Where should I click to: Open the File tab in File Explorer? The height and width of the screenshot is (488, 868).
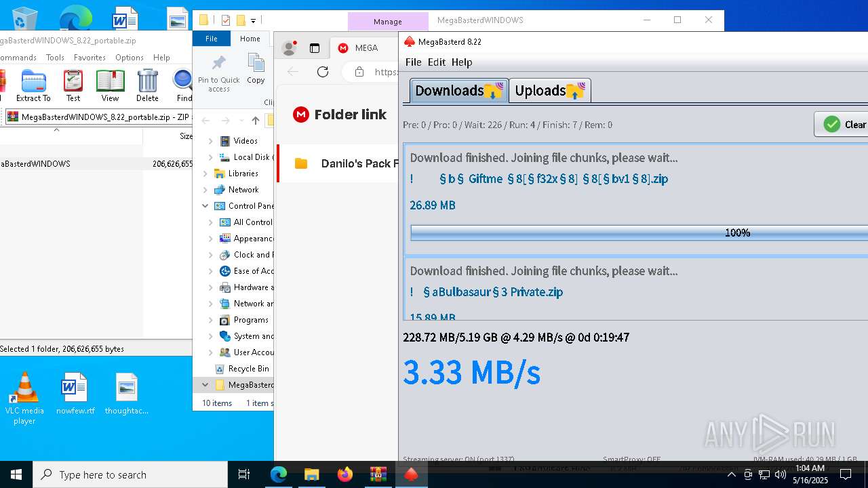pyautogui.click(x=212, y=39)
